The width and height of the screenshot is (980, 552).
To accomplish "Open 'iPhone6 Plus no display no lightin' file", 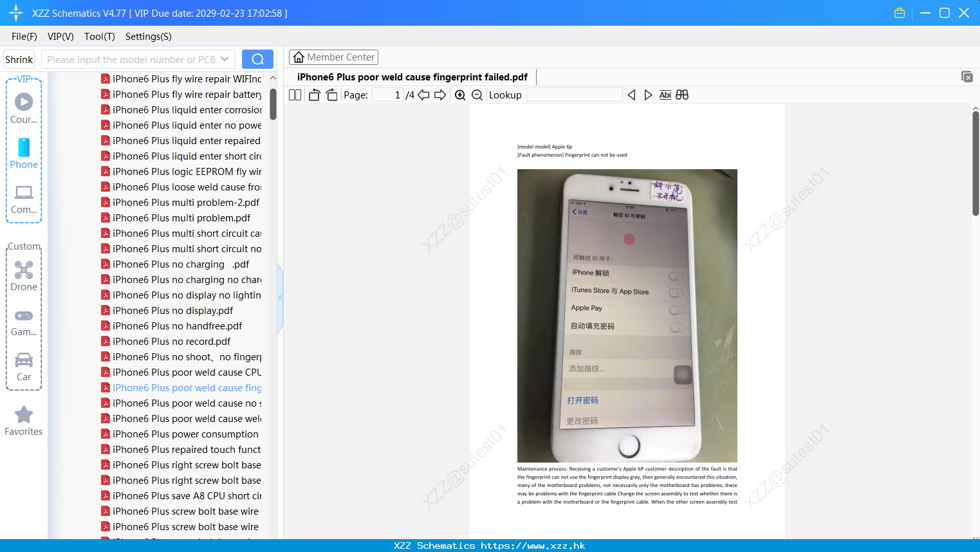I will pos(181,295).
